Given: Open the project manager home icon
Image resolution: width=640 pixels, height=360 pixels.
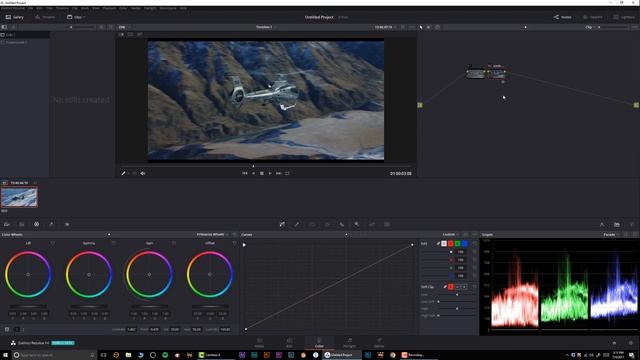Looking at the screenshot, I should click(614, 343).
